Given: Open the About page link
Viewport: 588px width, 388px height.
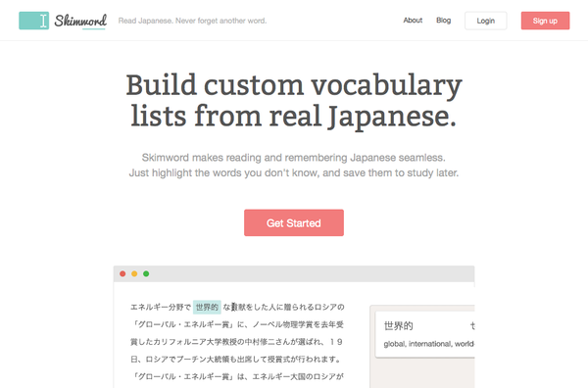Looking at the screenshot, I should click(x=413, y=21).
